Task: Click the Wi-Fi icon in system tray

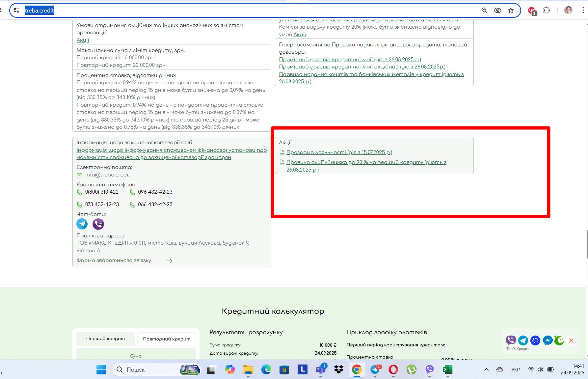Action: [531, 369]
